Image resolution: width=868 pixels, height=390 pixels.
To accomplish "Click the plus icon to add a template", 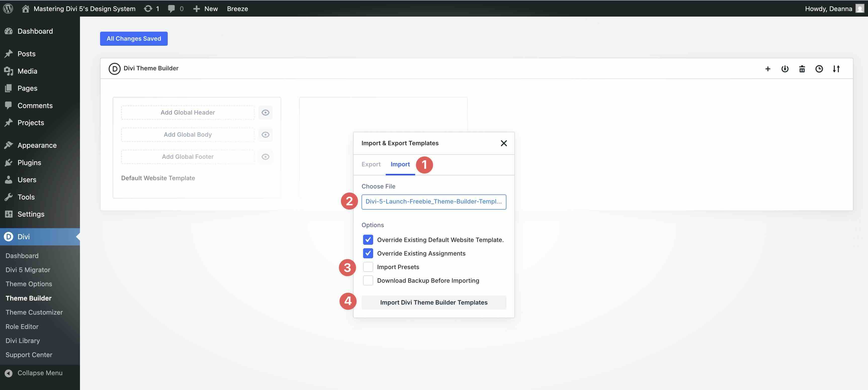I will pyautogui.click(x=768, y=69).
